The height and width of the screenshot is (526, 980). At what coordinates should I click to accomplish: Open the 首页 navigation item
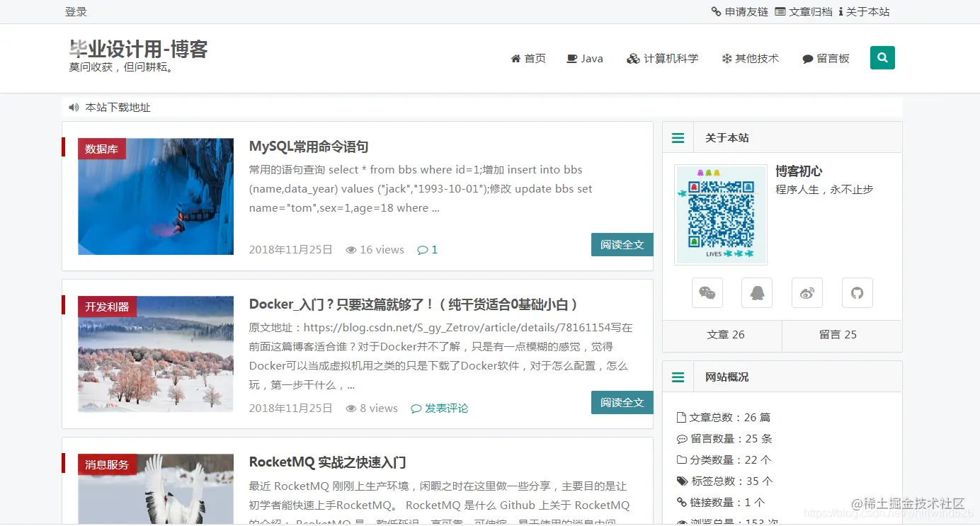(x=528, y=59)
